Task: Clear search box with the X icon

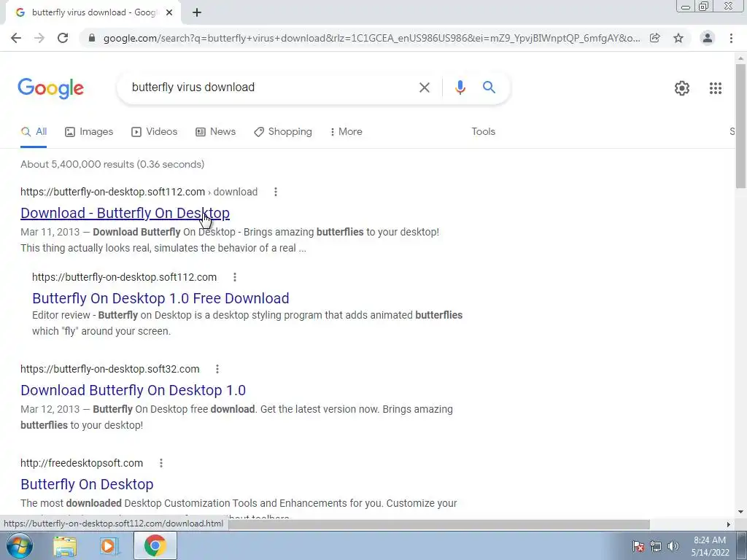Action: 424,87
